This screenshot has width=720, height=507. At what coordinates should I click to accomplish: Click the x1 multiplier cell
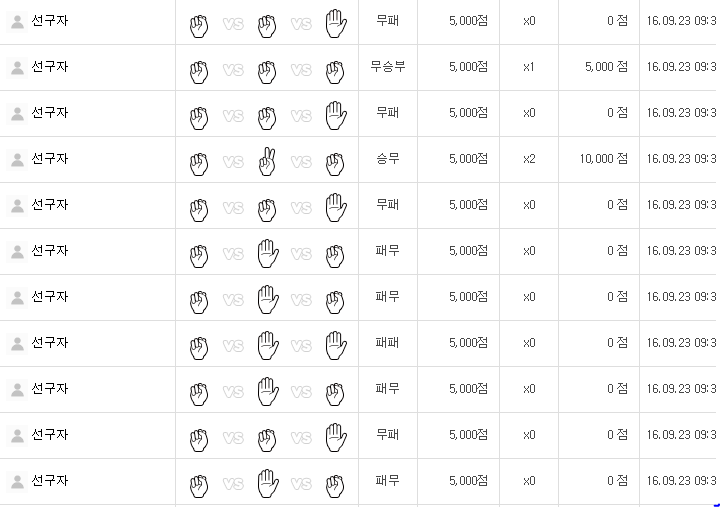(529, 67)
